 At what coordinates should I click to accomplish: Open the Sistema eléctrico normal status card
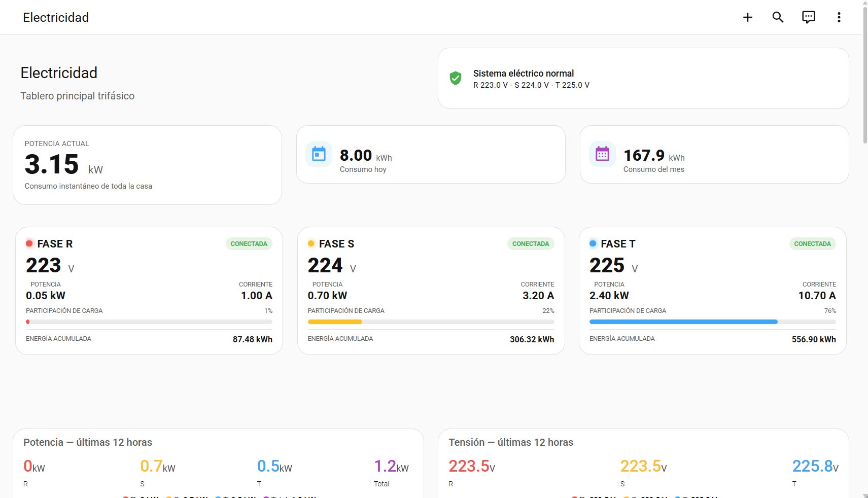(643, 78)
